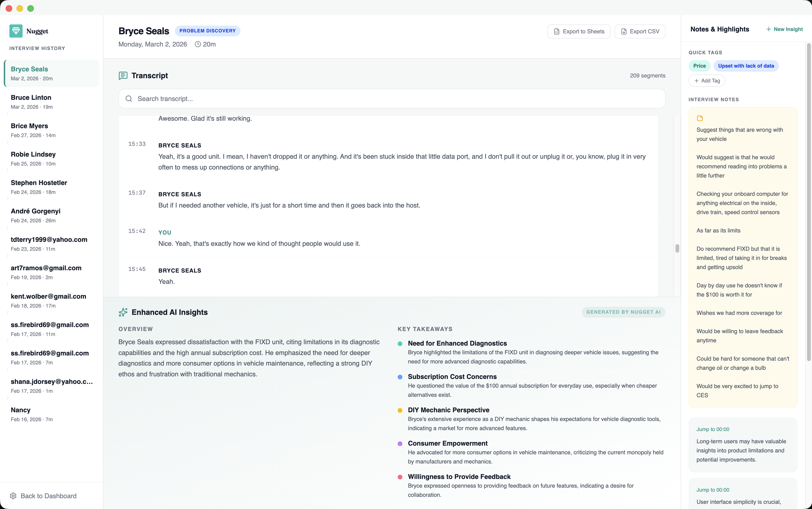Click the note document icon on yellow interview note
This screenshot has width=812, height=509.
click(x=700, y=118)
